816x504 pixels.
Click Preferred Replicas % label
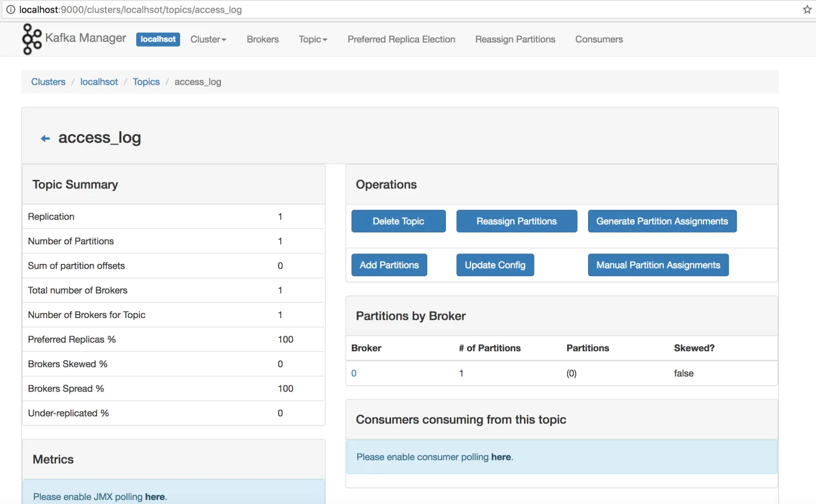click(x=72, y=339)
